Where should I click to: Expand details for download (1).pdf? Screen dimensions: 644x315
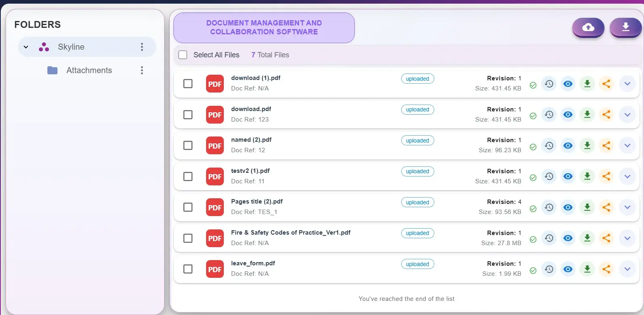click(627, 84)
